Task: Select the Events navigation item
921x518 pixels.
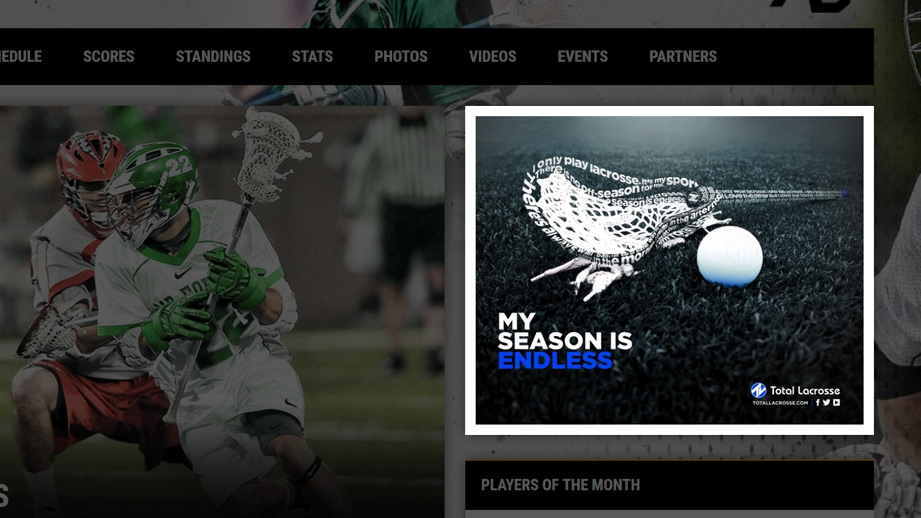Action: pyautogui.click(x=583, y=56)
